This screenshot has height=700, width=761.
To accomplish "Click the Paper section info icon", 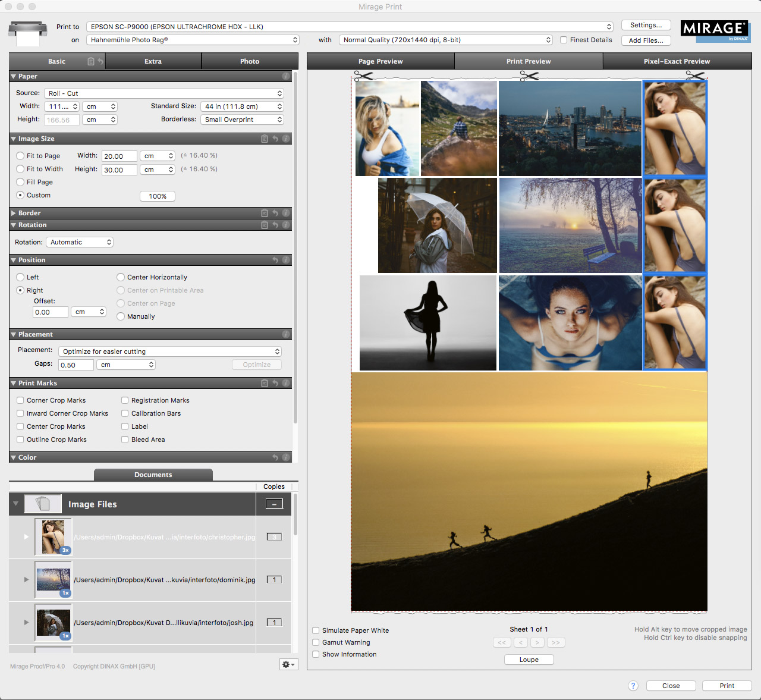I will 286,76.
